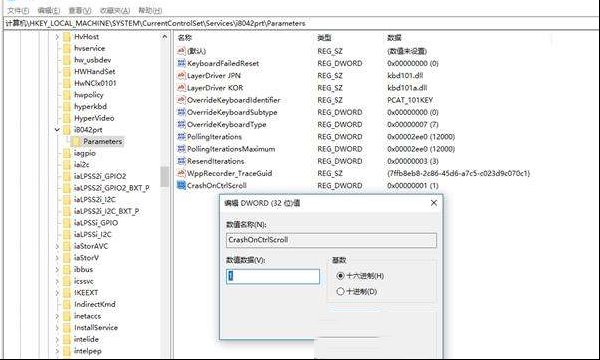Image resolution: width=600 pixels, height=360 pixels.
Task: Click the registry path address bar
Action: click(x=300, y=23)
